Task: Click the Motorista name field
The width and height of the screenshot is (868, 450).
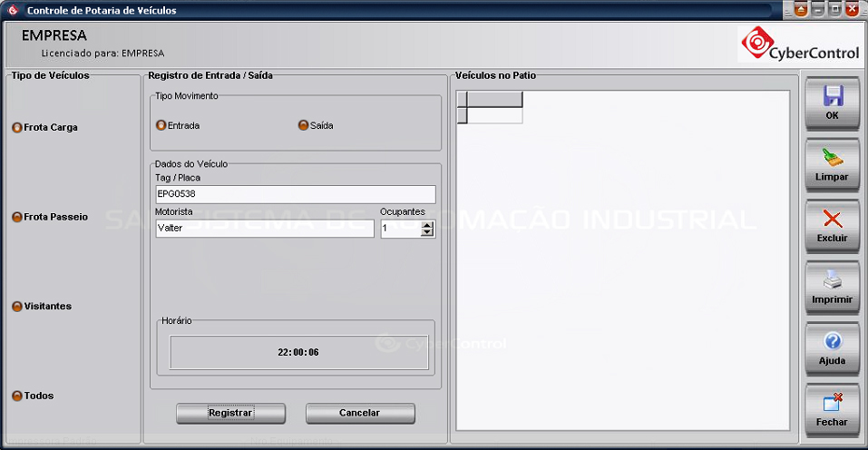Action: [264, 229]
